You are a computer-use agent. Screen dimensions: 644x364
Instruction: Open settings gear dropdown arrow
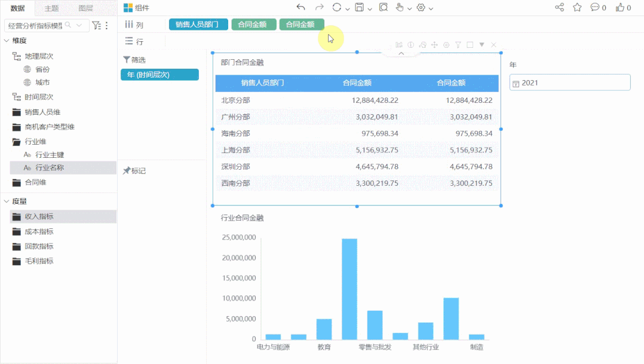coord(431,9)
